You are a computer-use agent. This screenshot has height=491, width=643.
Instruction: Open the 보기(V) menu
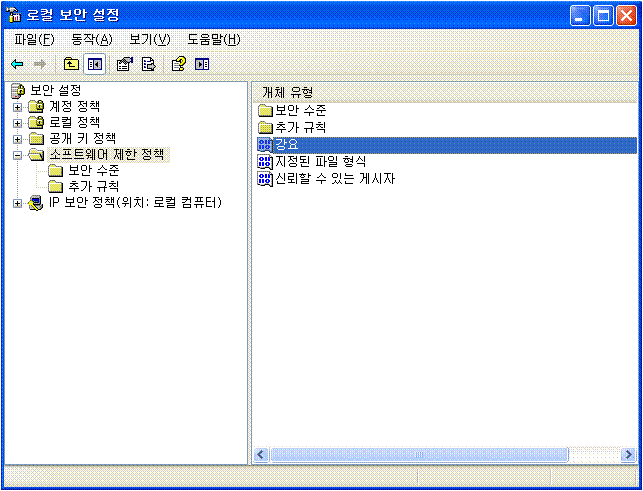click(150, 39)
